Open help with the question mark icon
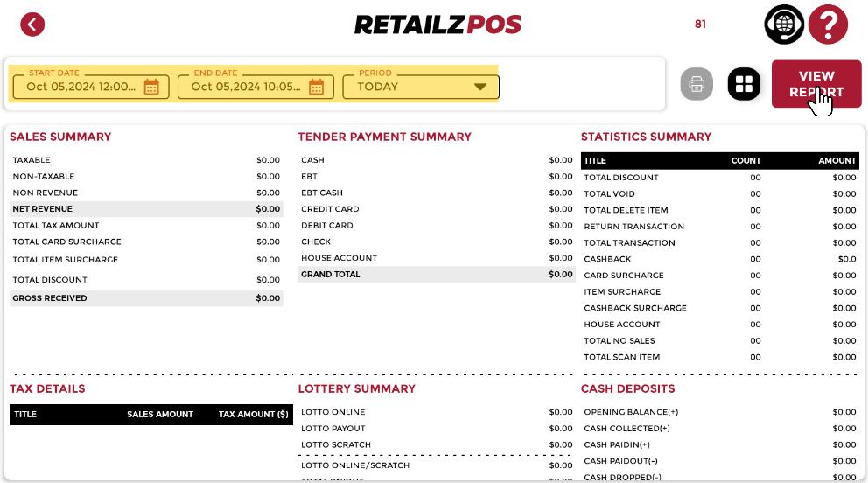 coord(828,24)
